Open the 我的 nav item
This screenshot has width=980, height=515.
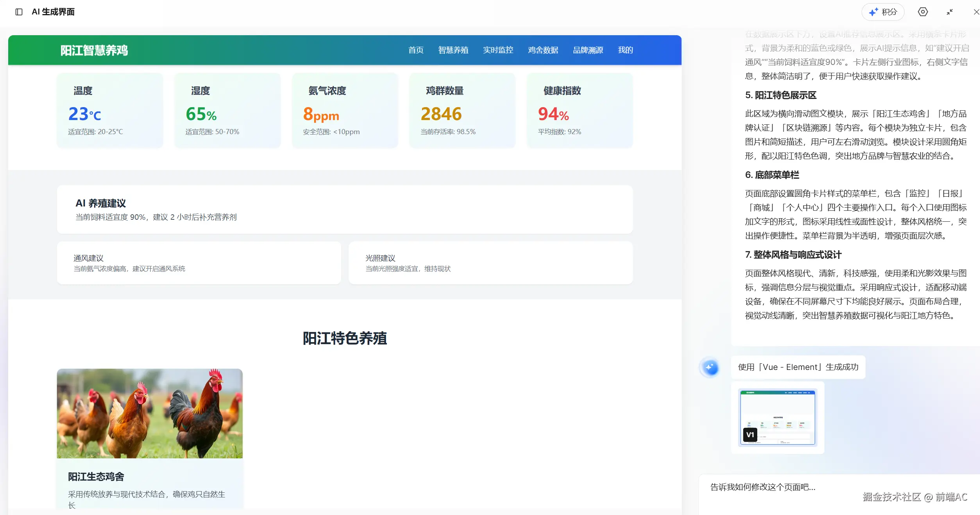pos(625,50)
